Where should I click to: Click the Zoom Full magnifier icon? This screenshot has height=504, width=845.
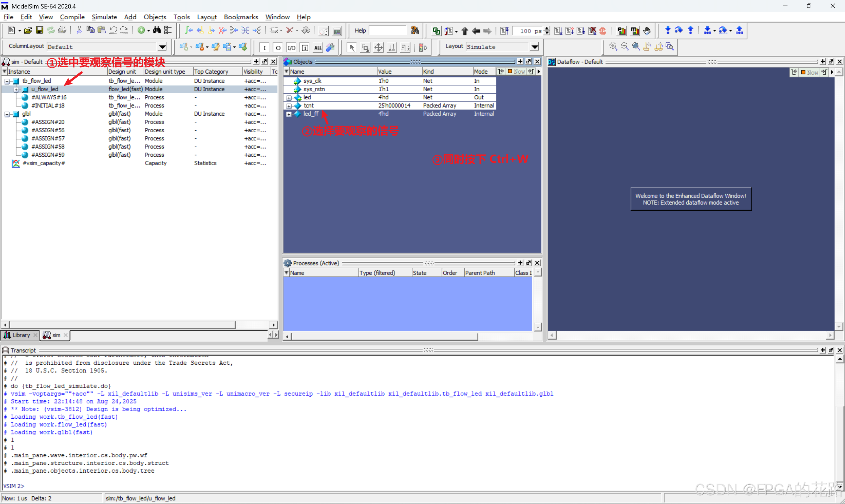[x=636, y=47]
